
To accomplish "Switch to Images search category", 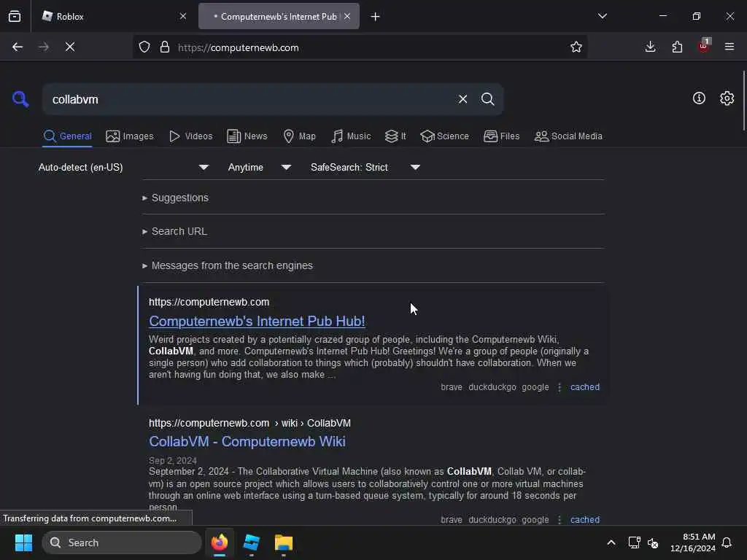I will (130, 136).
